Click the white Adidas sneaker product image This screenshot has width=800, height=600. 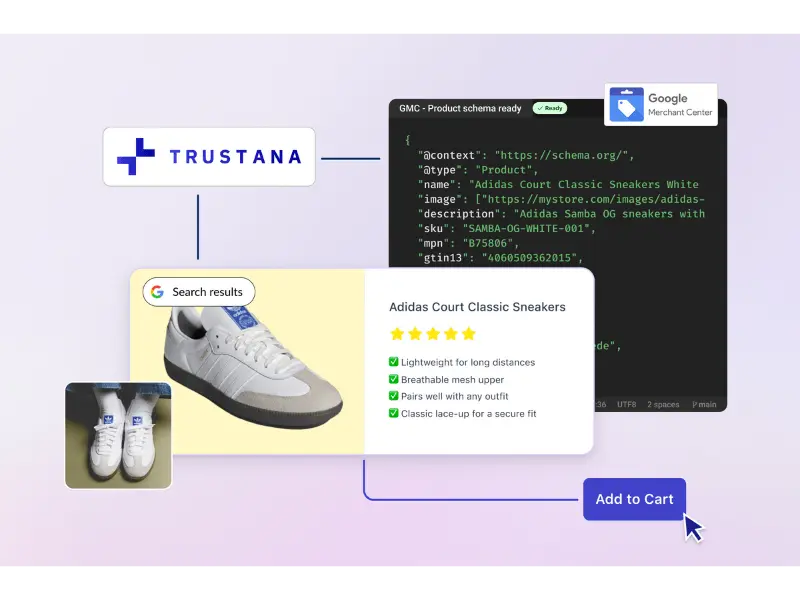[x=254, y=366]
